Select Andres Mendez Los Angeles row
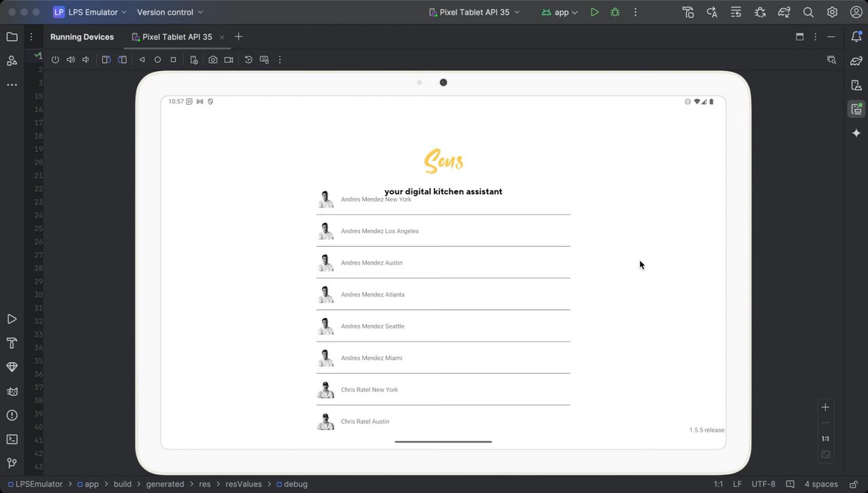Screen dimensions: 868x493 [x=443, y=231]
